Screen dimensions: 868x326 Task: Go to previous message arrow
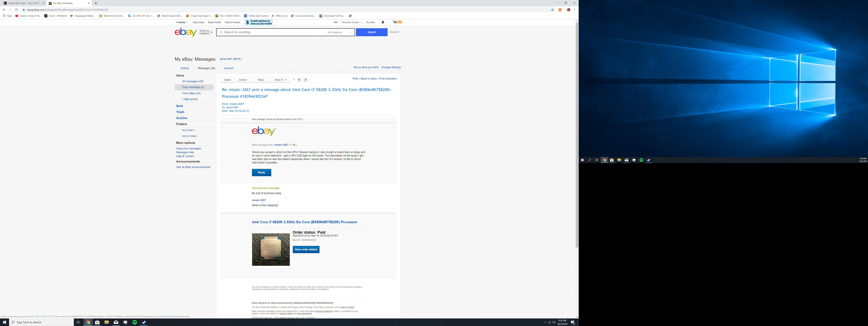point(299,80)
